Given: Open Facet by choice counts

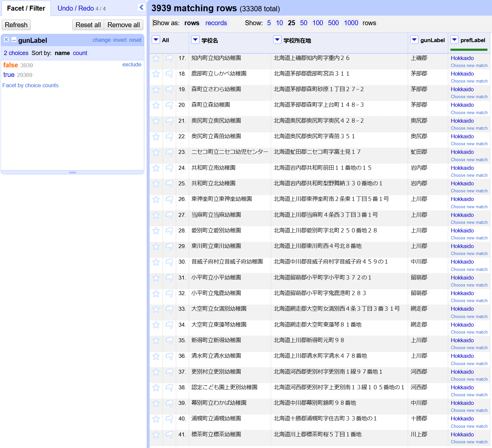Looking at the screenshot, I should tap(31, 85).
